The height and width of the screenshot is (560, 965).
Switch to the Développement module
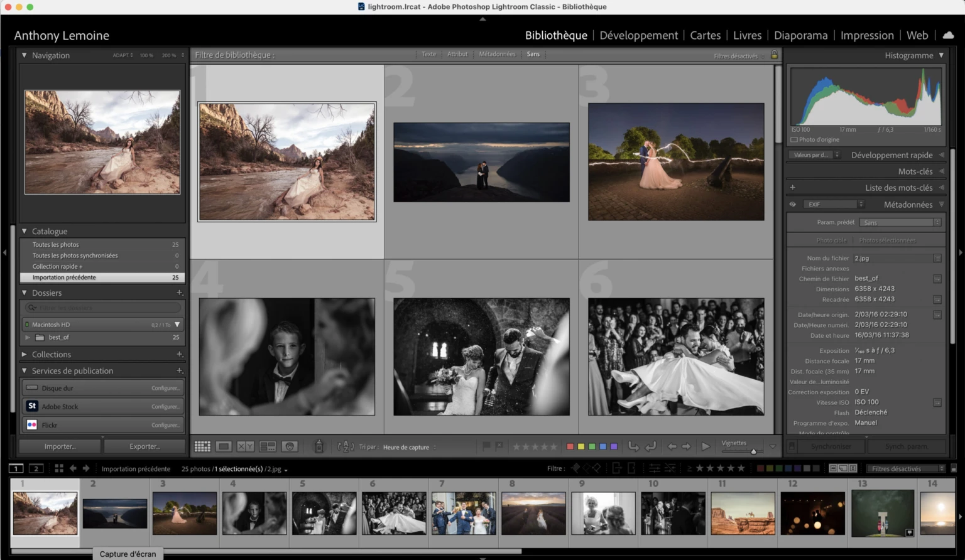(x=638, y=35)
